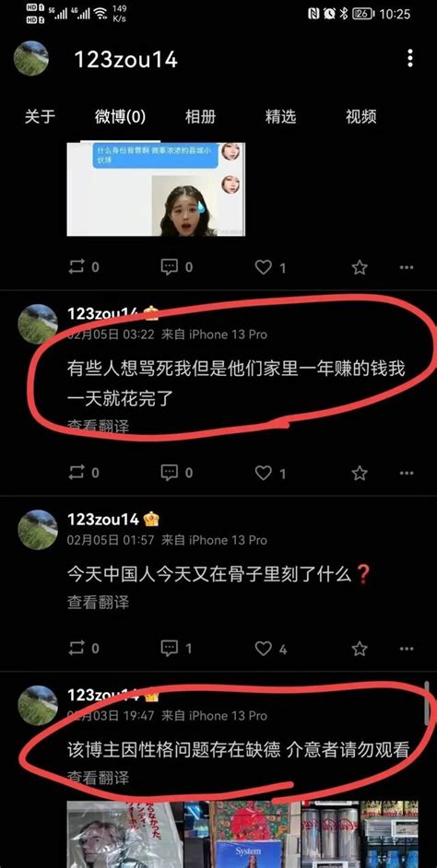
Task: Tap 查看翻译 under the 02月03日 post
Action: coord(98,778)
